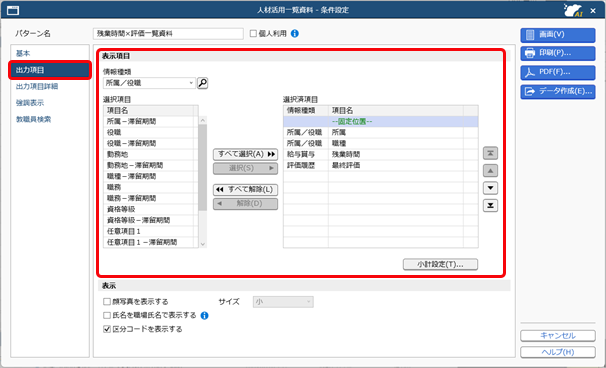Select 職種－滞留期間 in 選択項目 list
The width and height of the screenshot is (606, 368).
[151, 176]
